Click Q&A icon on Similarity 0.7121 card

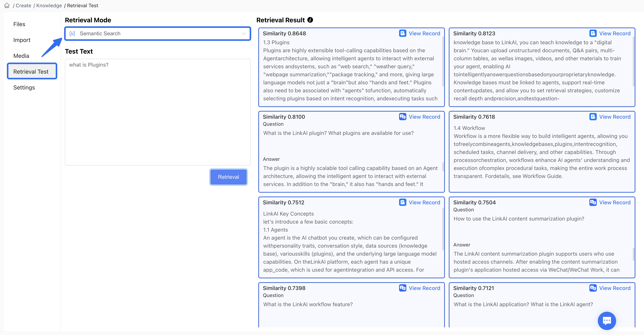tap(593, 288)
